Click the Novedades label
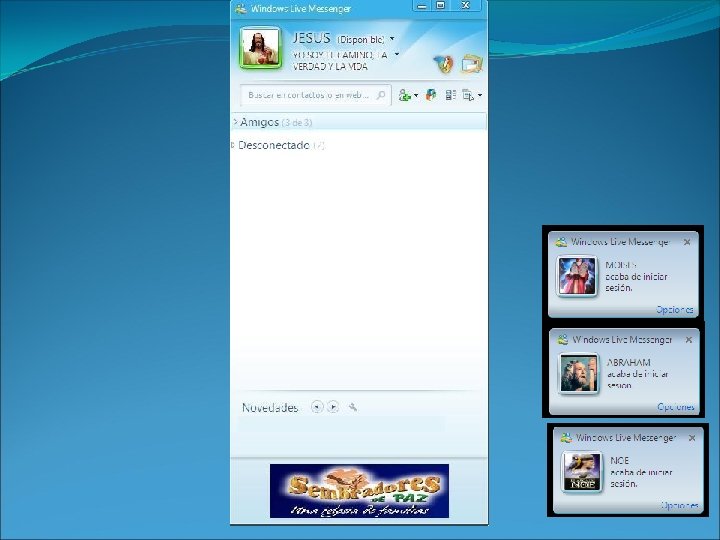The width and height of the screenshot is (720, 540). (x=270, y=408)
